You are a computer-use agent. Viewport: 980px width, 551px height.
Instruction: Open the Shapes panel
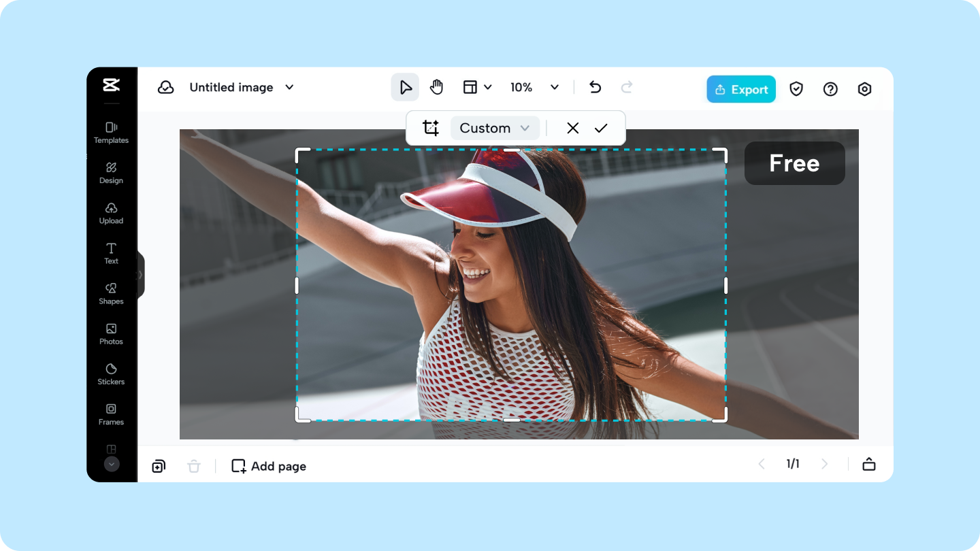coord(112,293)
